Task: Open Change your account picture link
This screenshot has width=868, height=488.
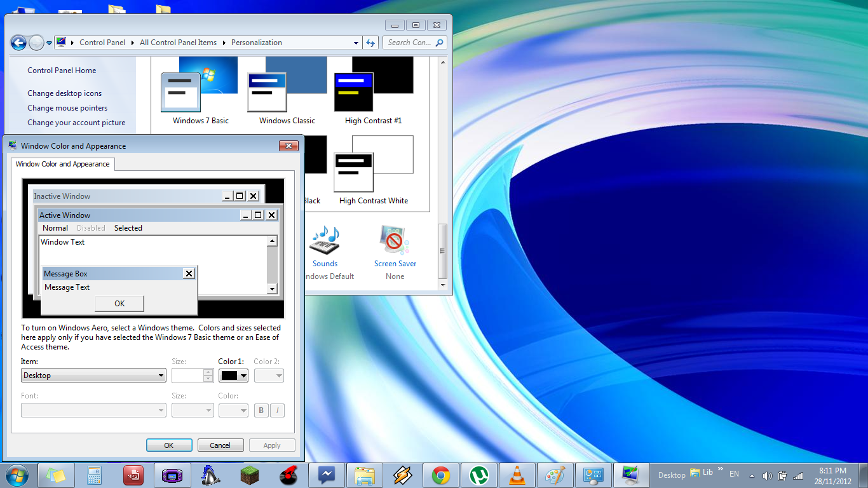Action: point(76,123)
